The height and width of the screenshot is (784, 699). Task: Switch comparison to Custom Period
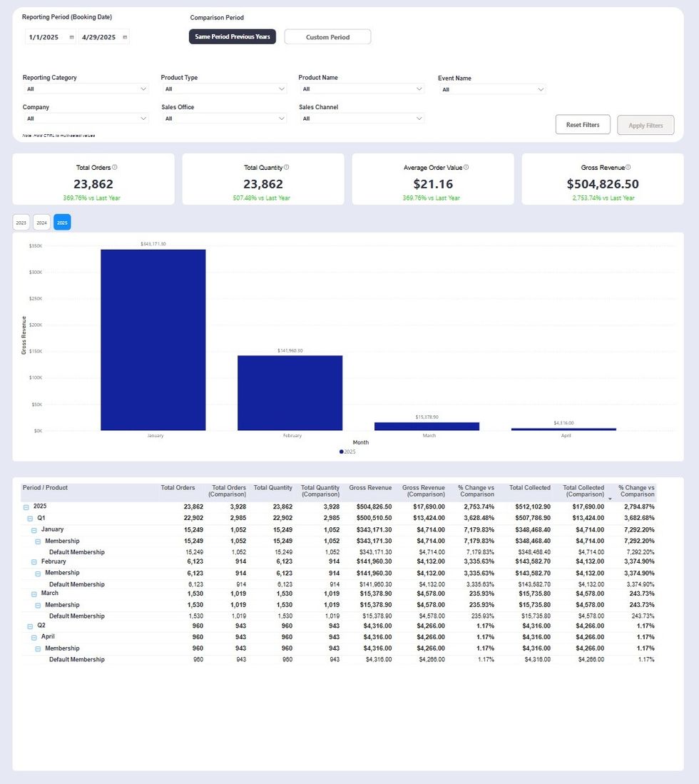point(327,36)
